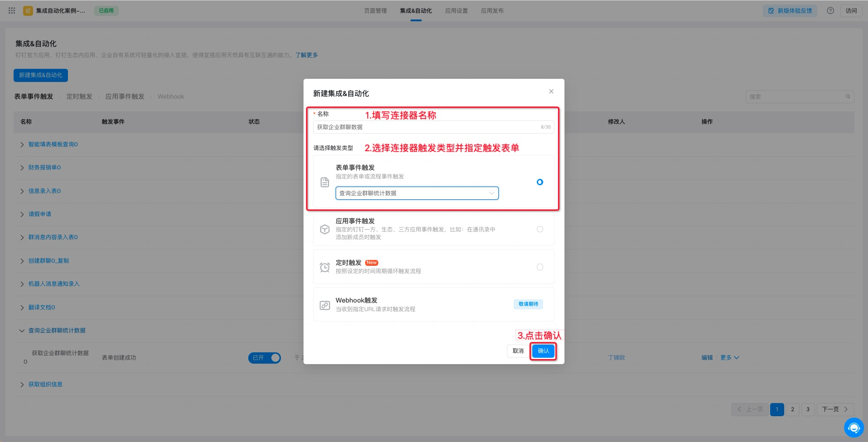Viewport: 868px width, 442px height.
Task: Switch to the 页面管理 tab
Action: (375, 10)
